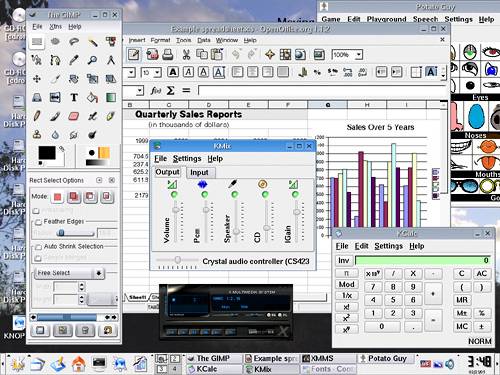Open the font name dropdown arrow
500x375 pixels.
pos(131,72)
